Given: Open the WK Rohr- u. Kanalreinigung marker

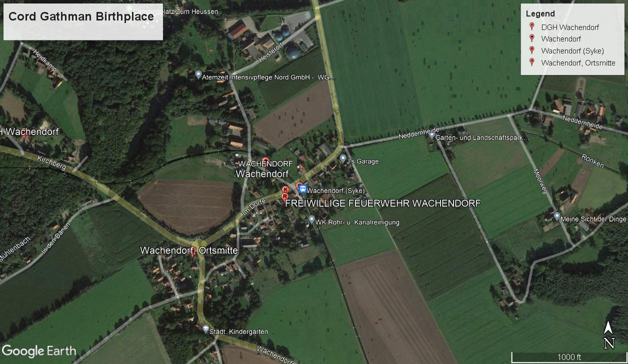Looking at the screenshot, I should 311,219.
